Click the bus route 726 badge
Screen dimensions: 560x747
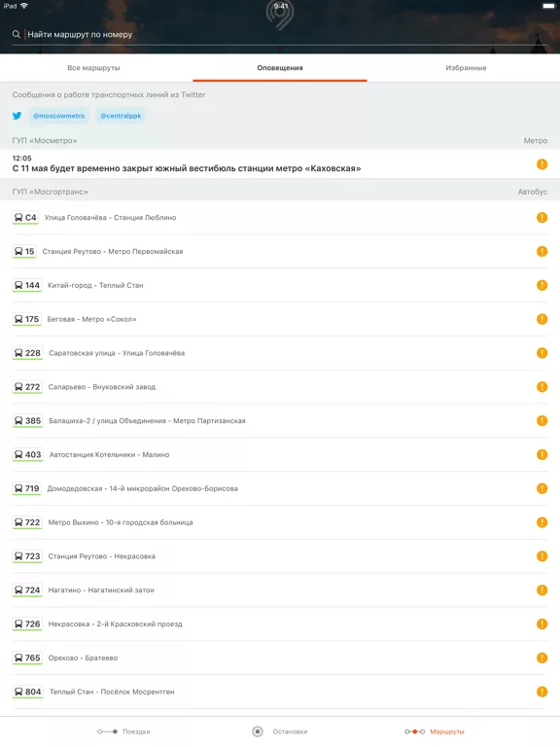pos(27,623)
